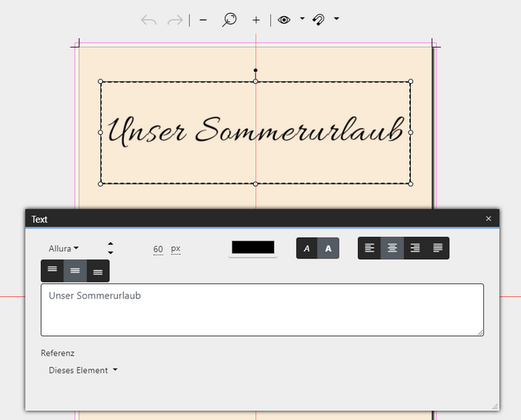The image size is (521, 420).
Task: Open the eye icon dropdown arrow
Action: [302, 18]
